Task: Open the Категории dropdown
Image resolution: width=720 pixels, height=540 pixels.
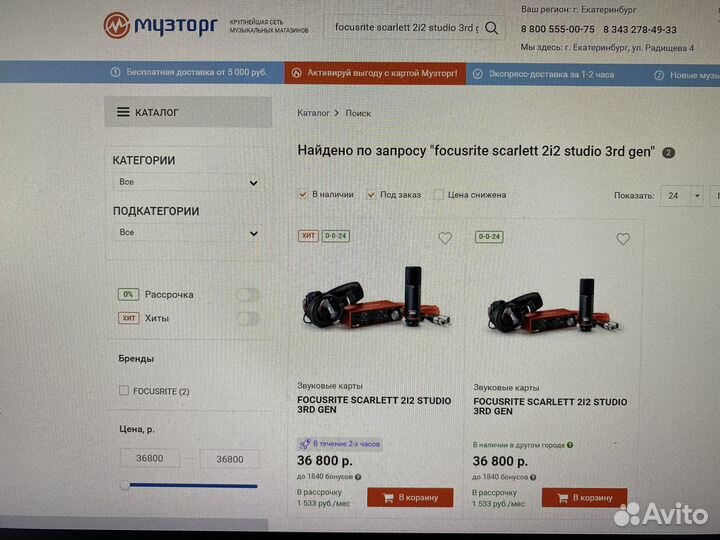Action: 188,182
